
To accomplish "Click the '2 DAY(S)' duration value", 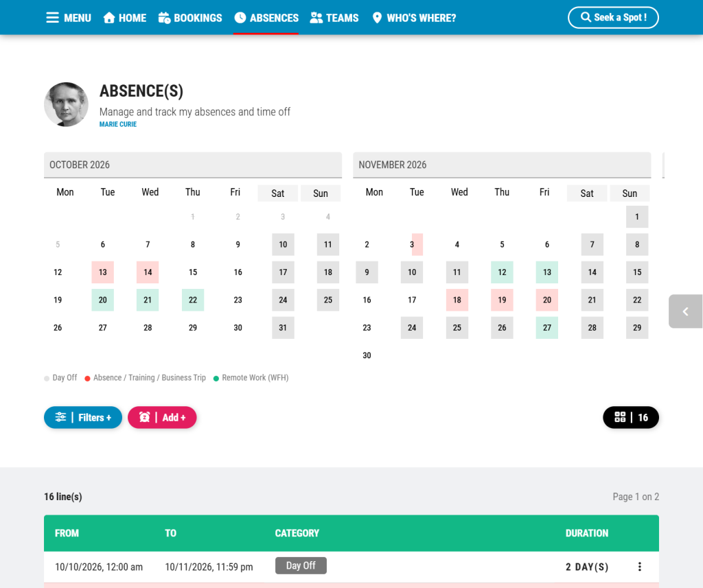I will (x=587, y=567).
